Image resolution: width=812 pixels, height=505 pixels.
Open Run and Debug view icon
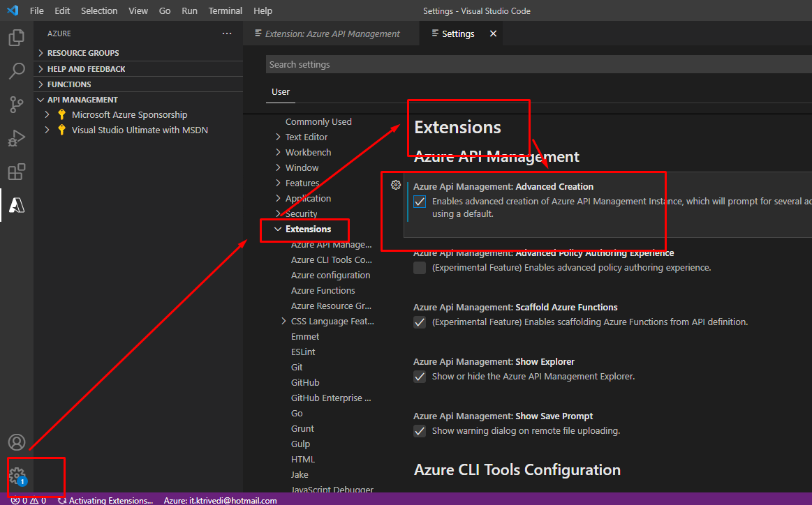(x=17, y=138)
